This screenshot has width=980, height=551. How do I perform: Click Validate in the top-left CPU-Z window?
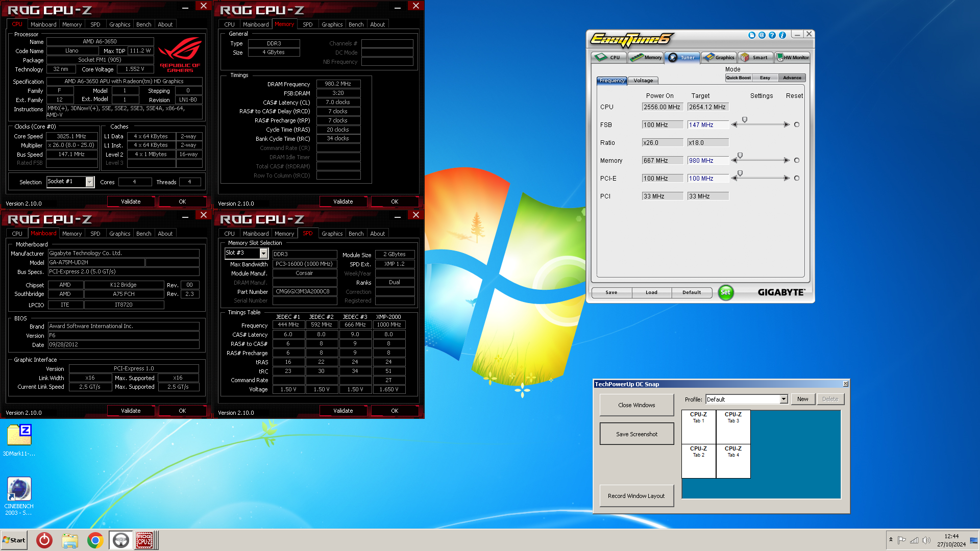(x=131, y=202)
